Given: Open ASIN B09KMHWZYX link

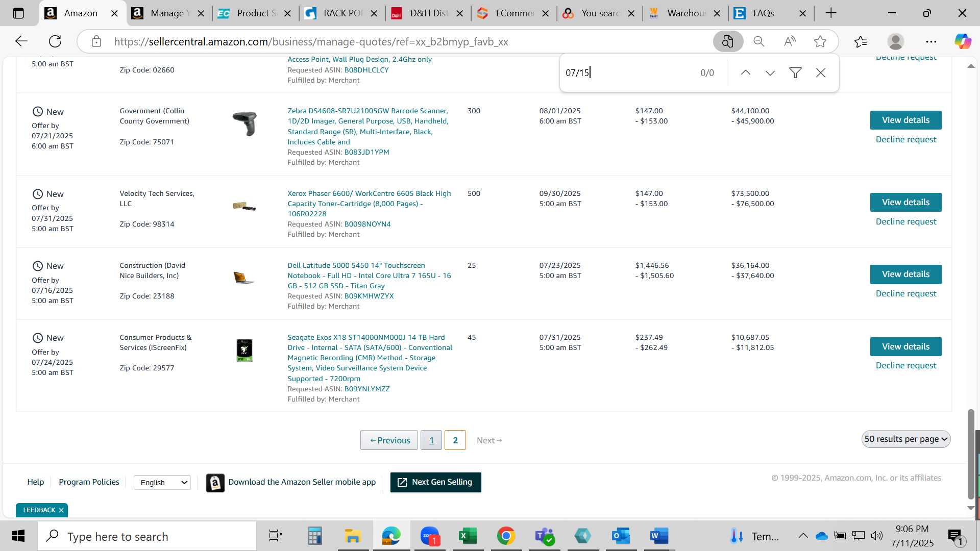Looking at the screenshot, I should tap(369, 296).
